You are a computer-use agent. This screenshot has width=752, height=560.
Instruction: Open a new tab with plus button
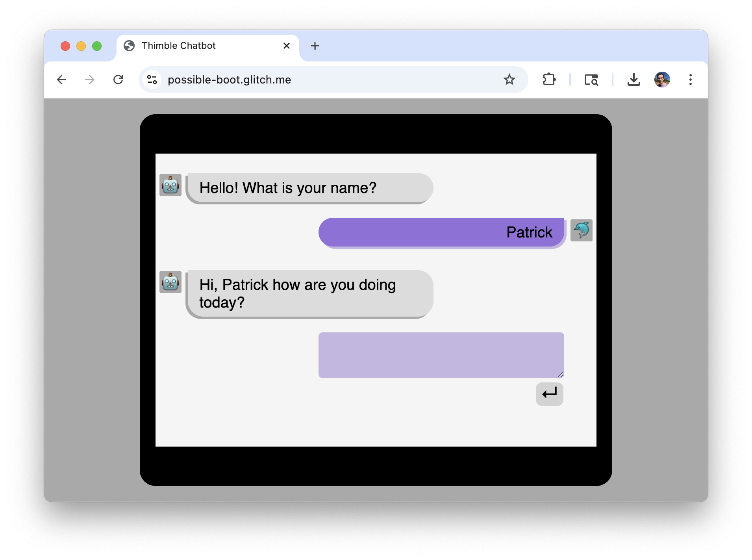315,46
